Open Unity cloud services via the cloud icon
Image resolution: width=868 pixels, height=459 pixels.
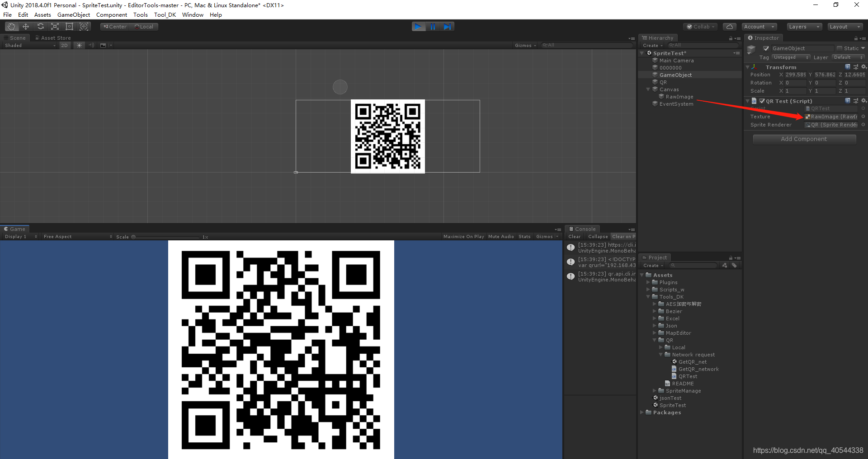point(729,26)
